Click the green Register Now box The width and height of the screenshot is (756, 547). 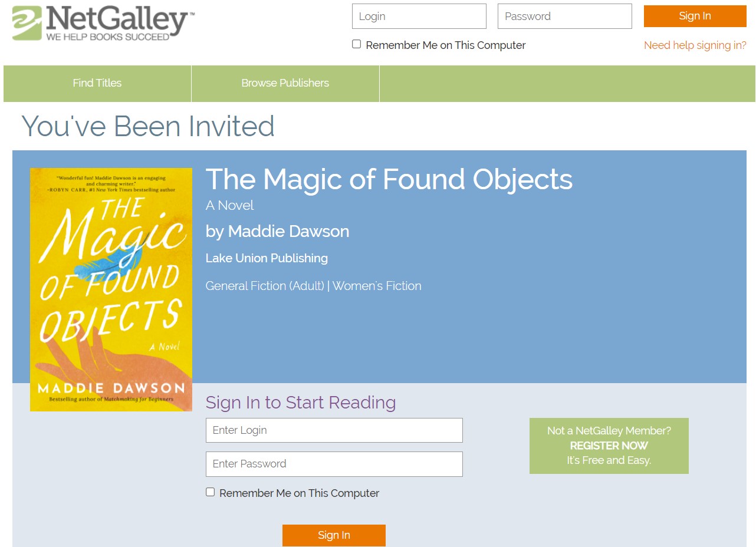(x=609, y=446)
